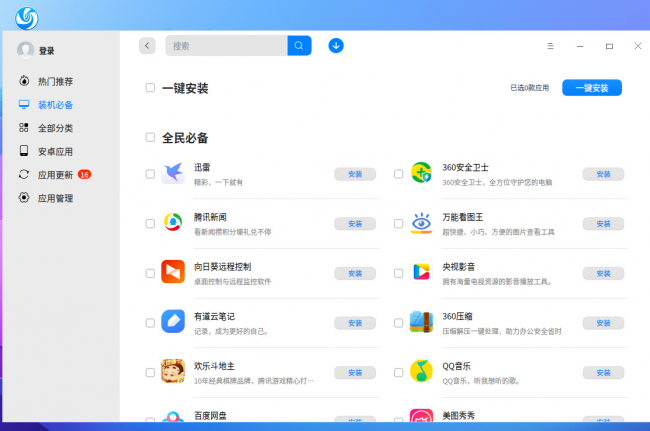Click the 欢乐斗地主 app icon

[173, 371]
